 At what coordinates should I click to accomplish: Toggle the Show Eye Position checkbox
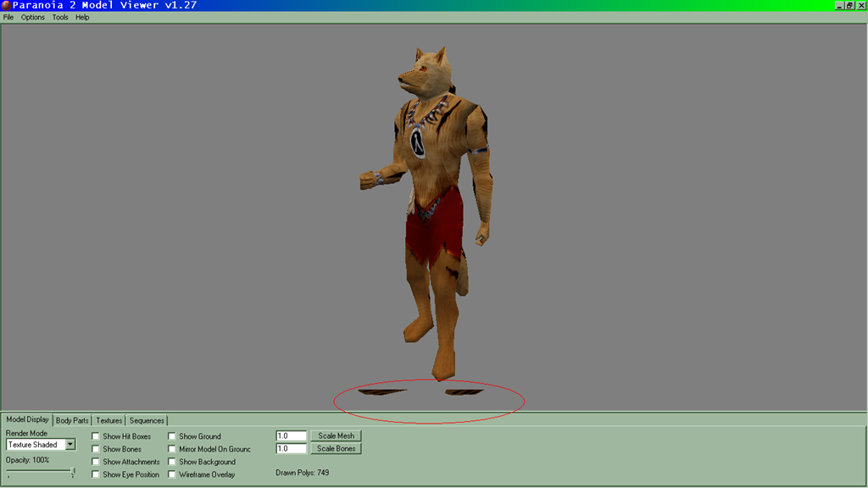coord(96,474)
